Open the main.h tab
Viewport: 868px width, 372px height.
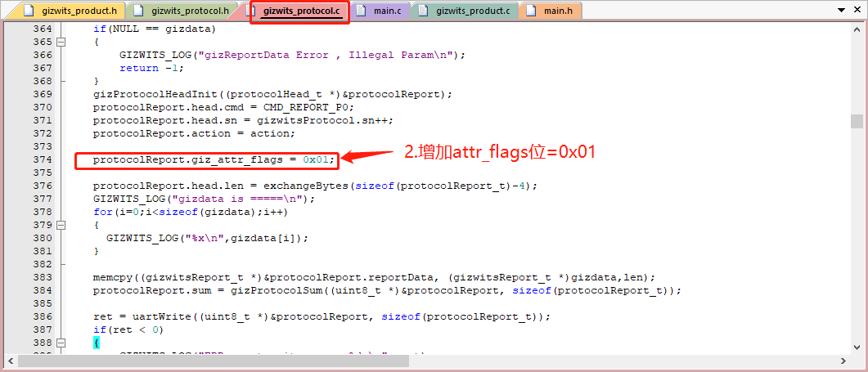point(558,11)
